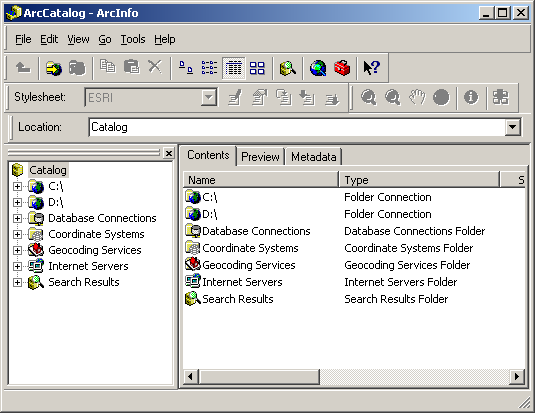Image resolution: width=535 pixels, height=413 pixels.
Task: Switch to the Preview tab
Action: (260, 157)
